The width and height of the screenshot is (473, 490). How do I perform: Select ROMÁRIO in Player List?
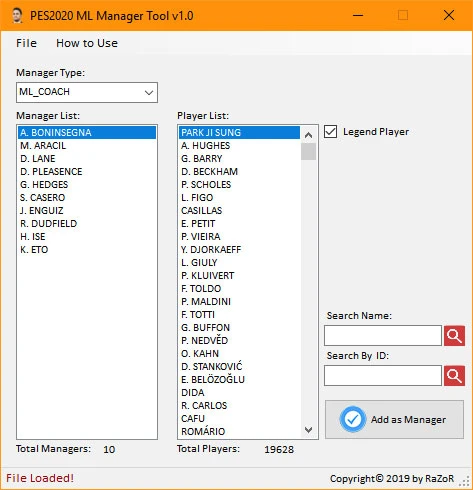tap(240, 431)
